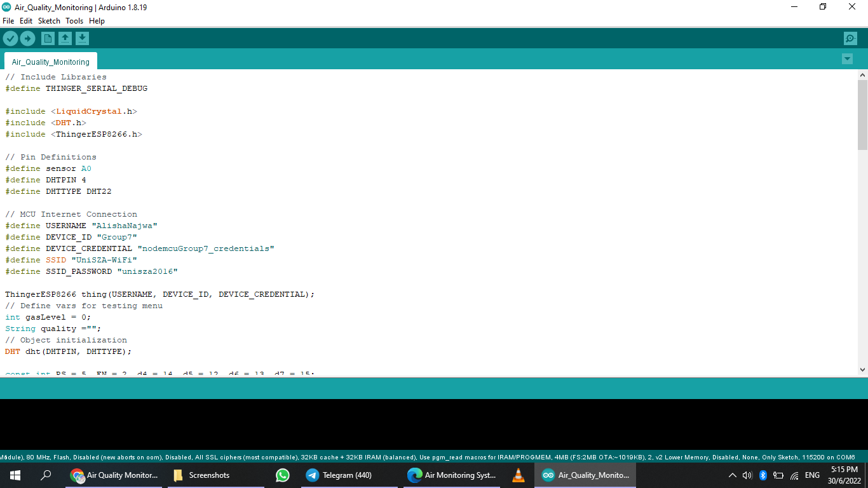
Task: Click the battery tray icon
Action: point(778,475)
